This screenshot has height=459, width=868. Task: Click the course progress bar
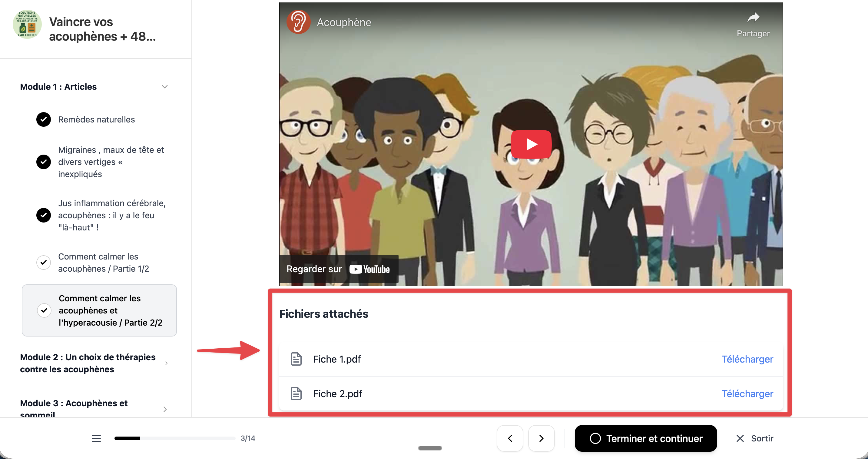pos(174,438)
